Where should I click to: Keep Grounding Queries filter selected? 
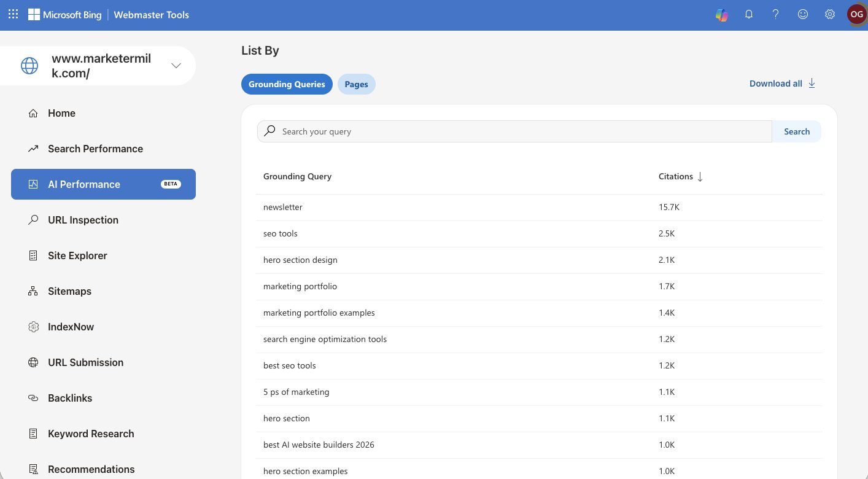[x=287, y=84]
